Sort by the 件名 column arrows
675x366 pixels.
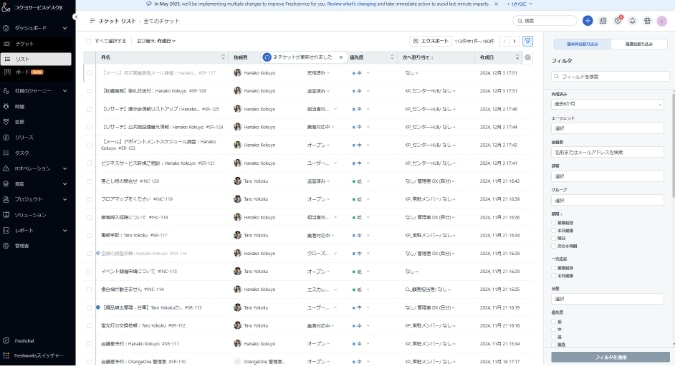[x=223, y=57]
